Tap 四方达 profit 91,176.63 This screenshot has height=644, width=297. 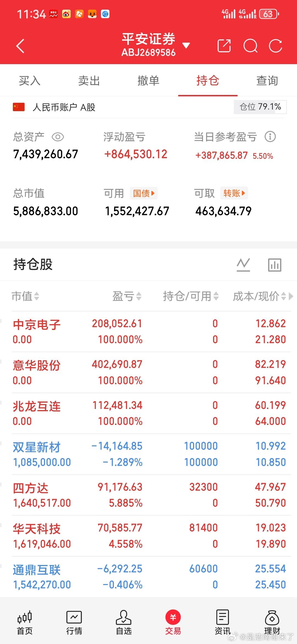(x=120, y=487)
